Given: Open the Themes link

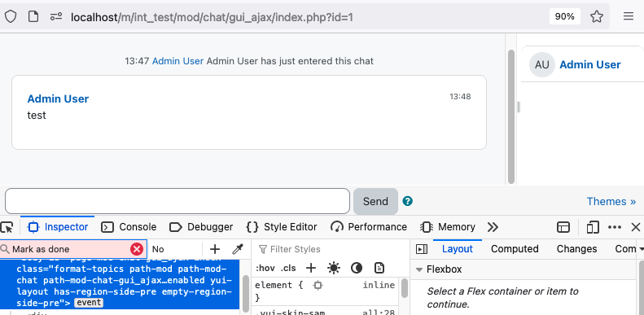Looking at the screenshot, I should pyautogui.click(x=611, y=201).
